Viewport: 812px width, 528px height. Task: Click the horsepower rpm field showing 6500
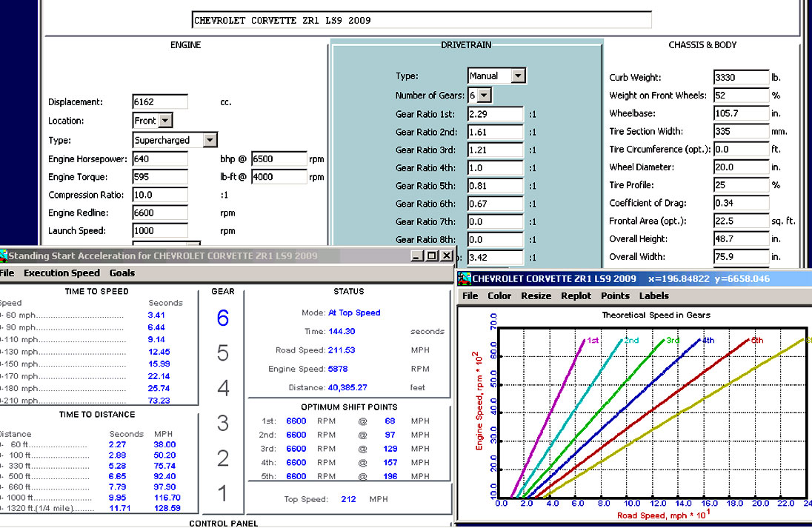tap(279, 159)
